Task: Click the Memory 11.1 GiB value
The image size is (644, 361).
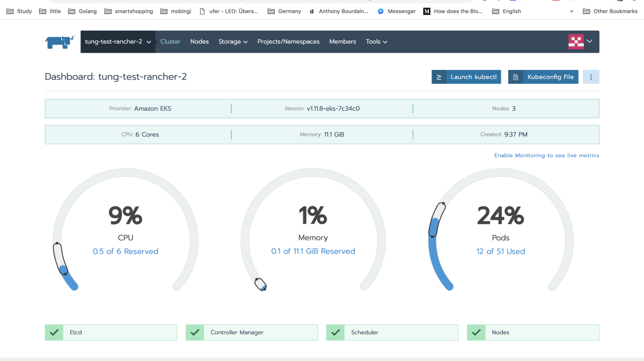Action: pos(334,134)
